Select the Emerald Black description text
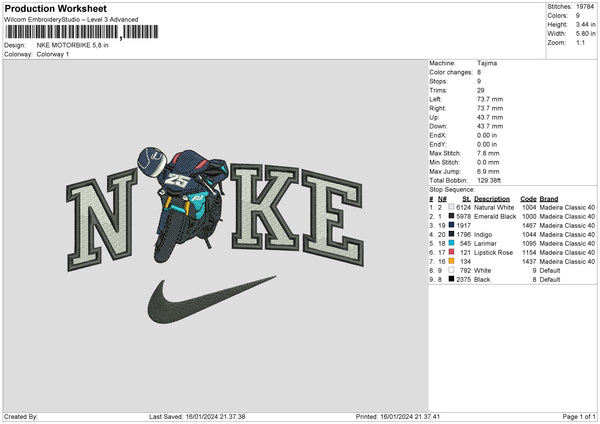The image size is (600, 424). [x=495, y=217]
